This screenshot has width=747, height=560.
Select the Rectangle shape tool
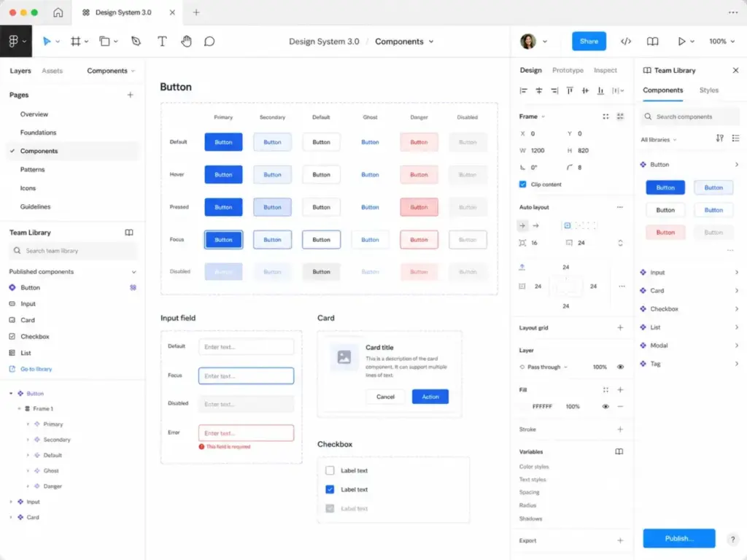pos(104,42)
